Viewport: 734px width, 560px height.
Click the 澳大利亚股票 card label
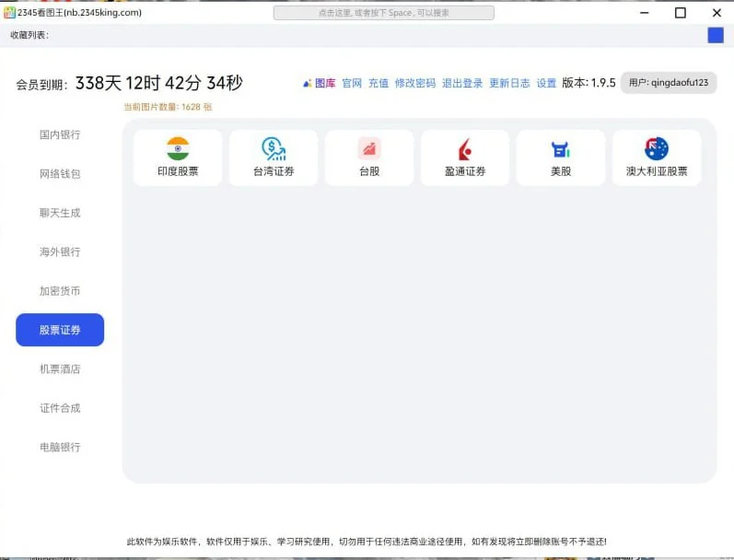(x=657, y=171)
